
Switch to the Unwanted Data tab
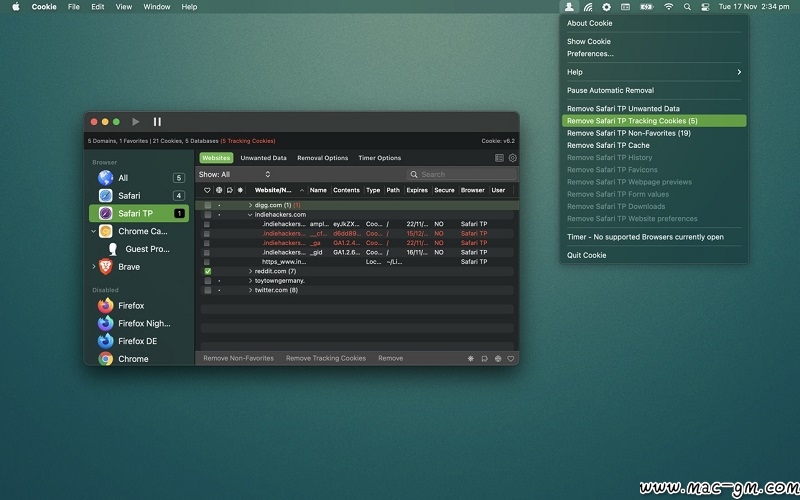click(263, 158)
